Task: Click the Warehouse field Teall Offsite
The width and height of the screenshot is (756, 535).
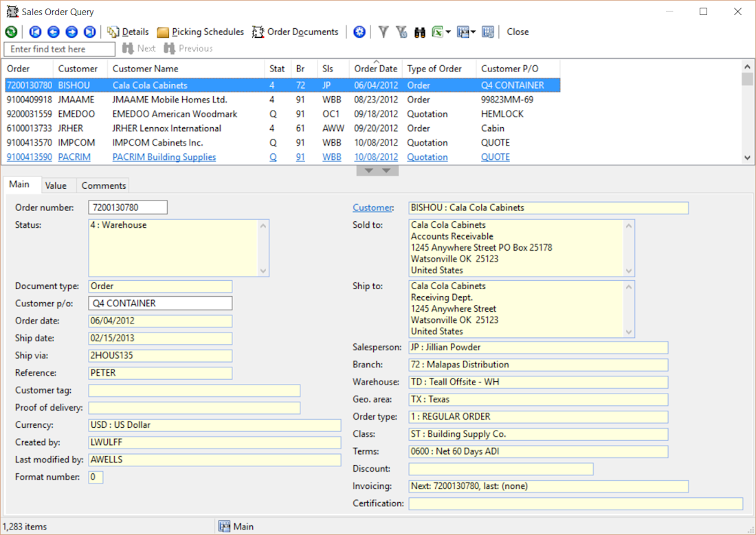Action: (x=538, y=383)
